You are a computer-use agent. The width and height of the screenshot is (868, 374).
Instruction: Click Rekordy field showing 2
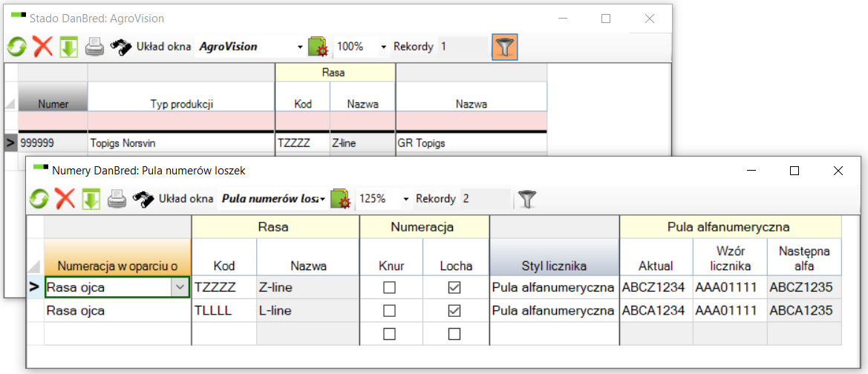tap(486, 199)
